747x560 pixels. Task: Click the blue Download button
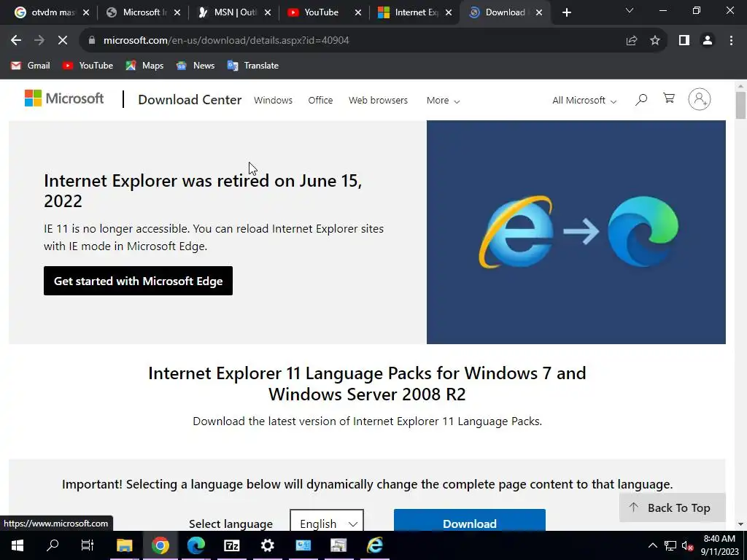pos(470,521)
